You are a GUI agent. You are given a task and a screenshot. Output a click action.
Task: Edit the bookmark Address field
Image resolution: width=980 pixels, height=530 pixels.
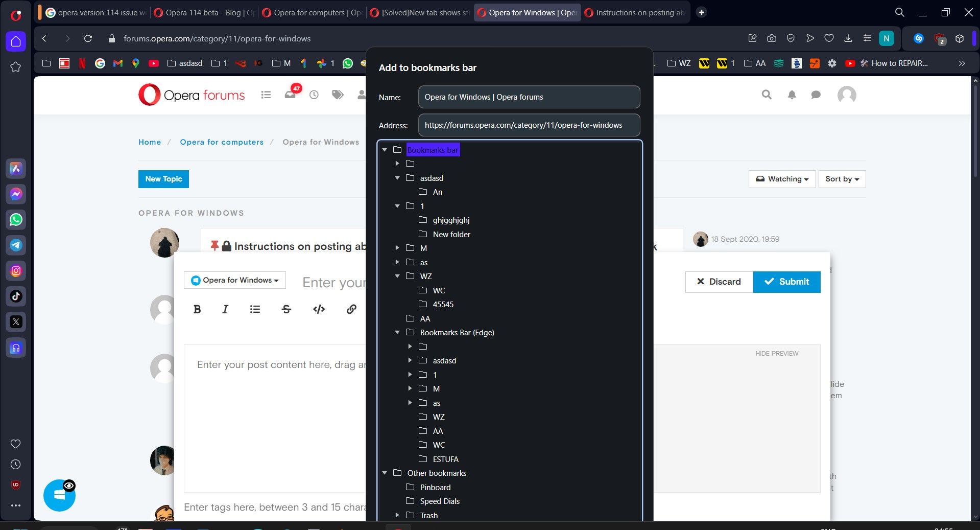[x=529, y=125]
